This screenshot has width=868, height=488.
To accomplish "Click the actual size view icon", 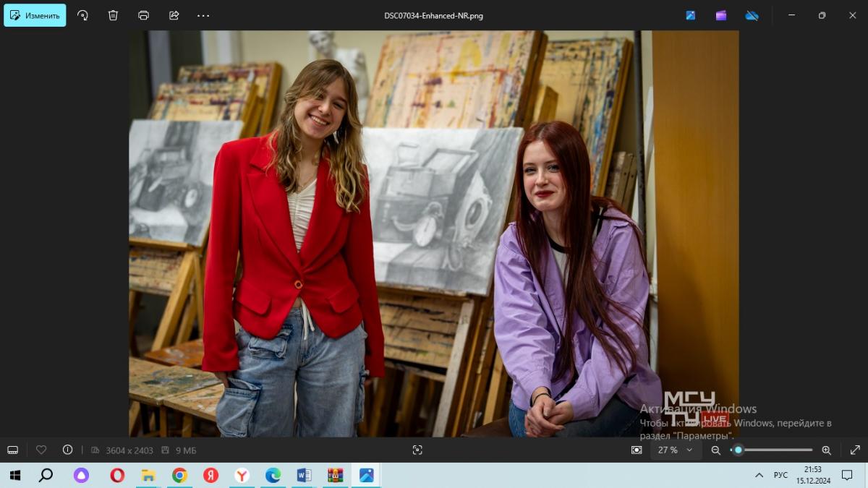I will 637,450.
